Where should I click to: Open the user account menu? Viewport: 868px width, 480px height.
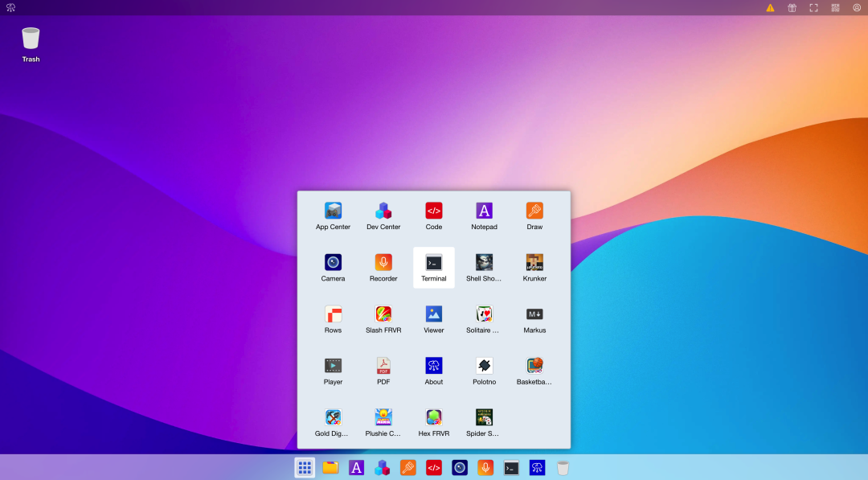coord(857,7)
